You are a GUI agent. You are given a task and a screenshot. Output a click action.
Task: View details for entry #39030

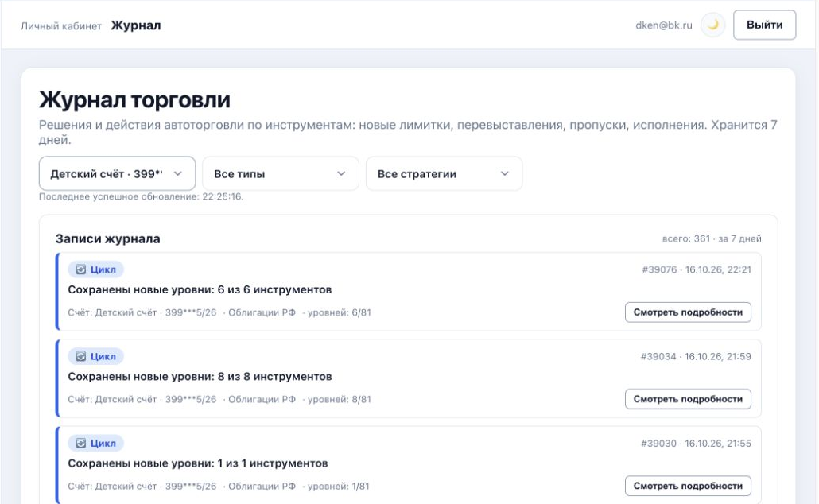click(688, 486)
